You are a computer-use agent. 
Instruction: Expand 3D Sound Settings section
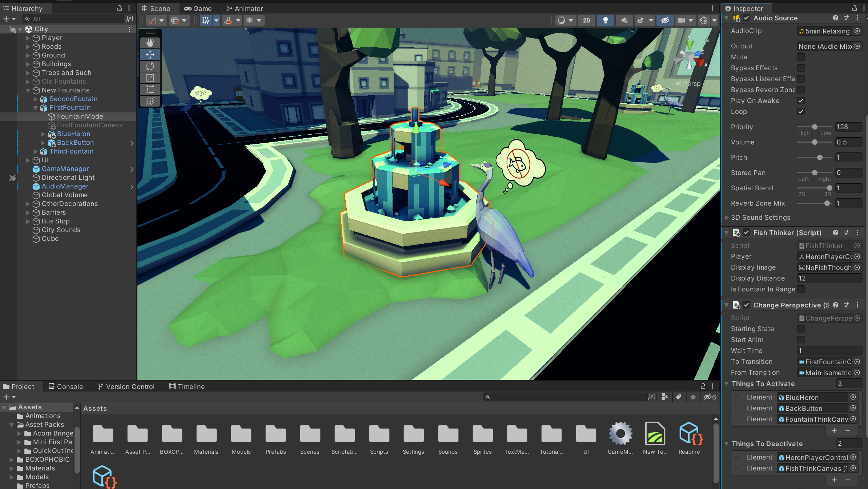pyautogui.click(x=727, y=218)
